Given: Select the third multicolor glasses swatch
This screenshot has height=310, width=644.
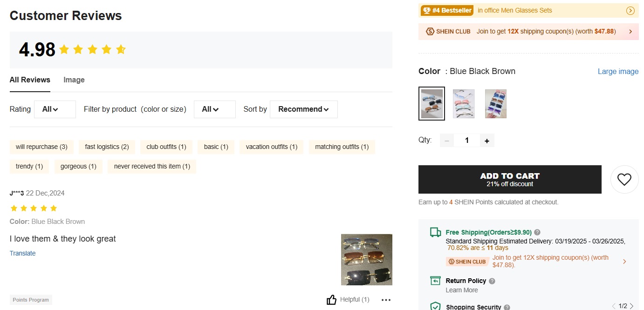Looking at the screenshot, I should click(495, 103).
